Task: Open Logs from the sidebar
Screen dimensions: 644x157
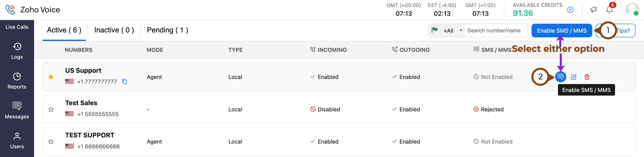Action: [x=17, y=51]
